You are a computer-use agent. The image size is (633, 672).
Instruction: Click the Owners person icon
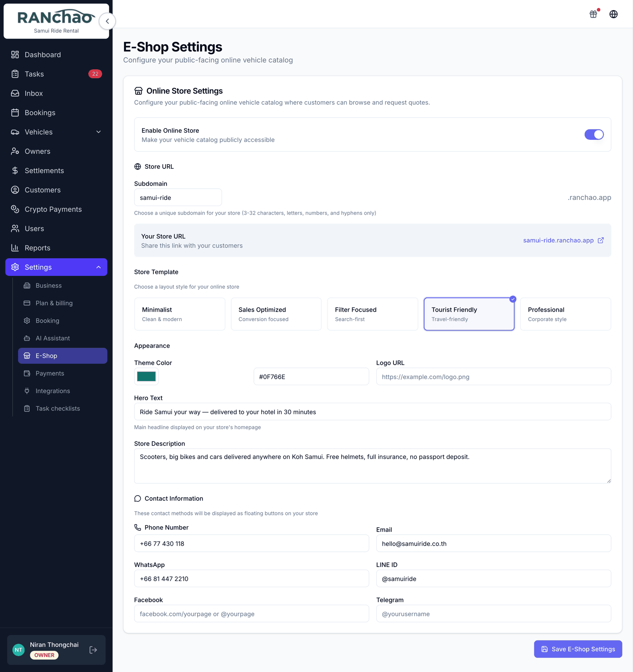click(15, 151)
